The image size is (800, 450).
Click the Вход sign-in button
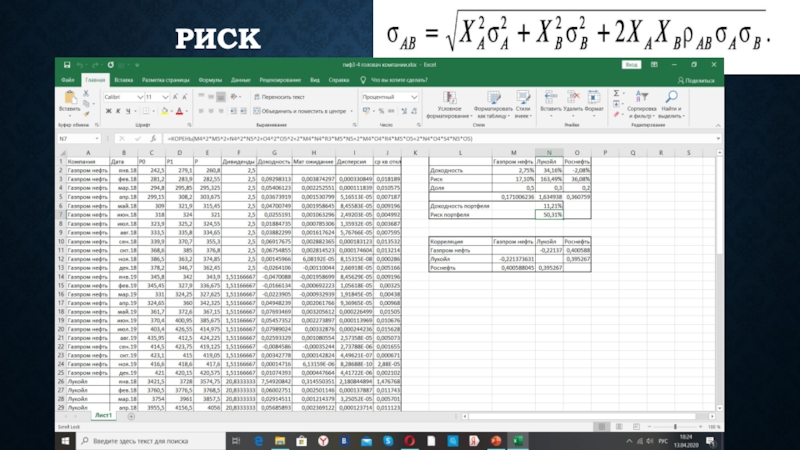(631, 65)
